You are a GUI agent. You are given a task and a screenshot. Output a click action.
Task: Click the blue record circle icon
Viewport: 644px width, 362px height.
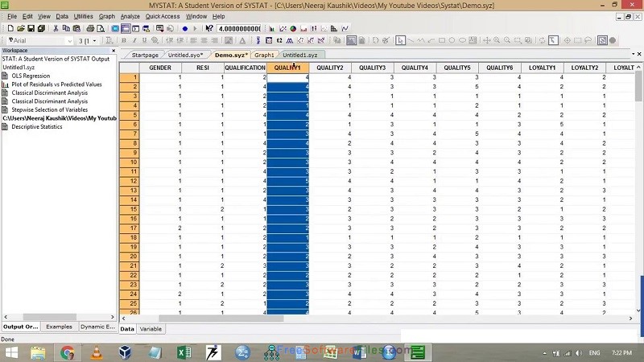[x=185, y=28]
